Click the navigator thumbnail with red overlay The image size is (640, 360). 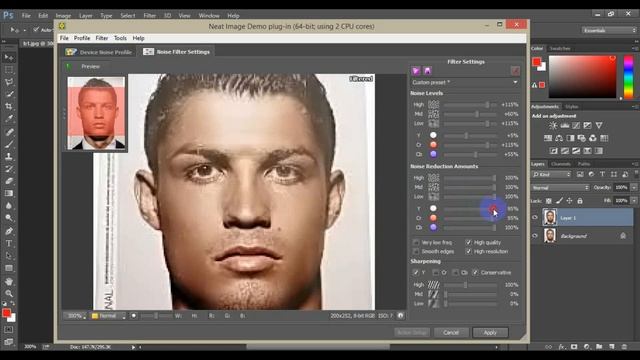coord(96,113)
